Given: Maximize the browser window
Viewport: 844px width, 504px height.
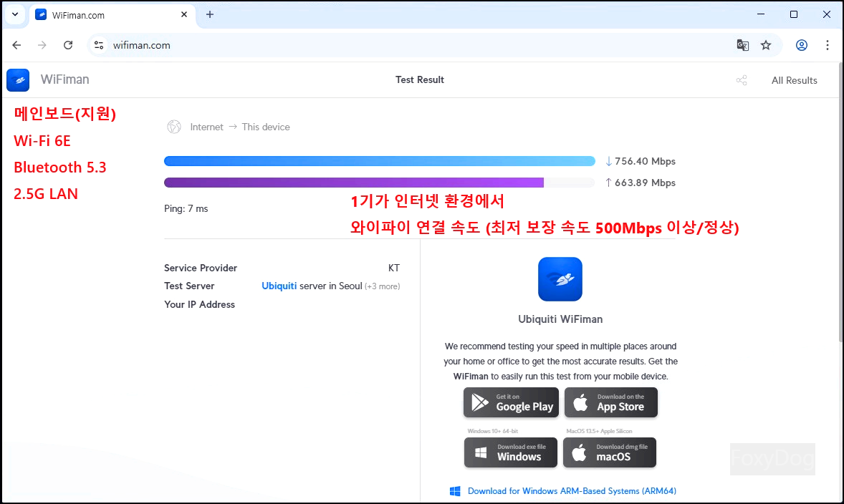Looking at the screenshot, I should [x=793, y=14].
